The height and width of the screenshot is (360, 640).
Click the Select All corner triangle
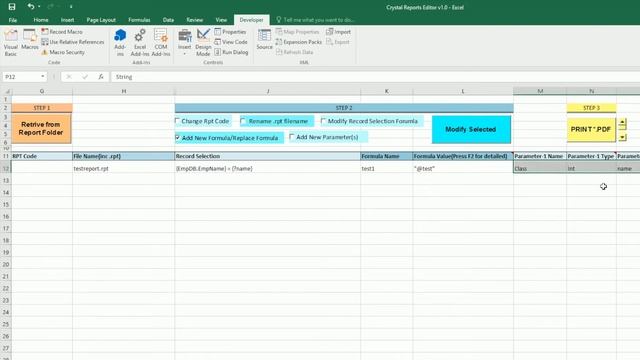(6, 91)
